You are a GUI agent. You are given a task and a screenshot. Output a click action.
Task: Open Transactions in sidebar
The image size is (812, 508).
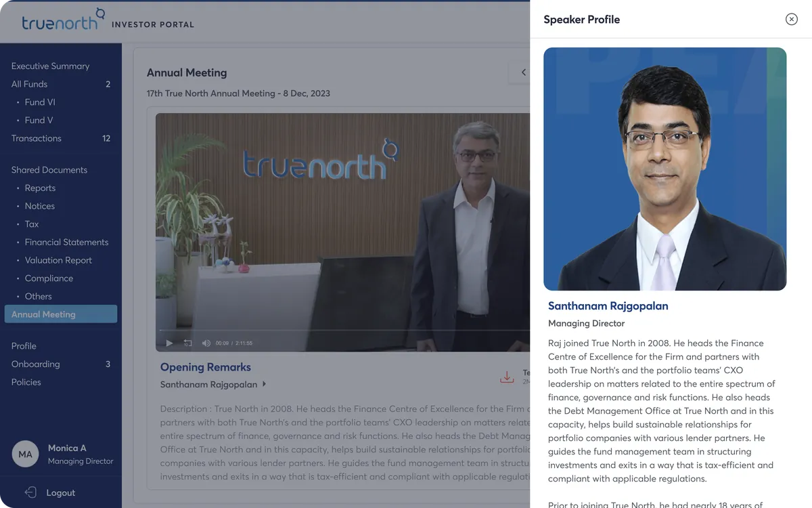pos(36,138)
